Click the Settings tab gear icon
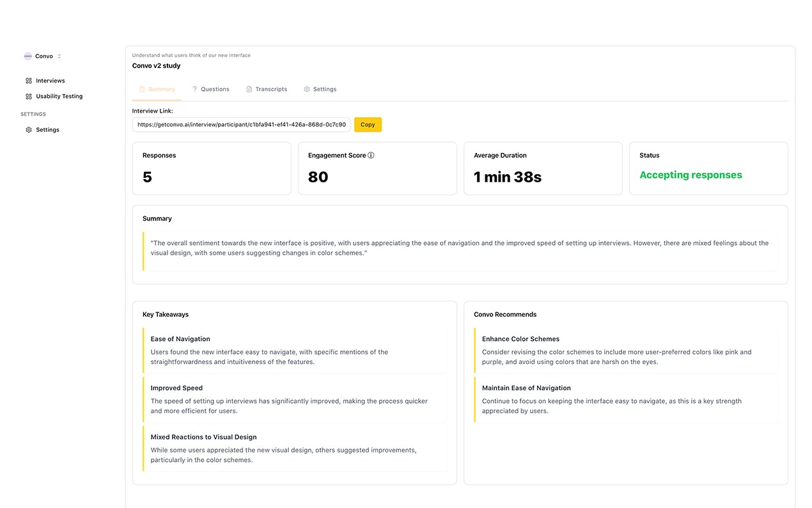Viewport: 812px width, 508px height. click(307, 90)
